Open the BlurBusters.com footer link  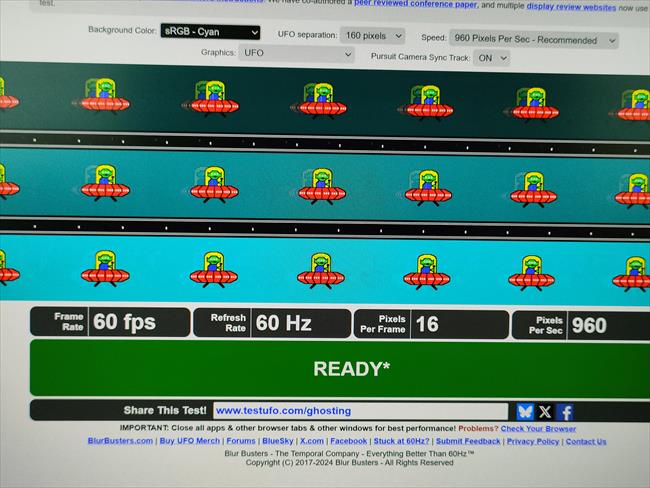click(x=120, y=440)
